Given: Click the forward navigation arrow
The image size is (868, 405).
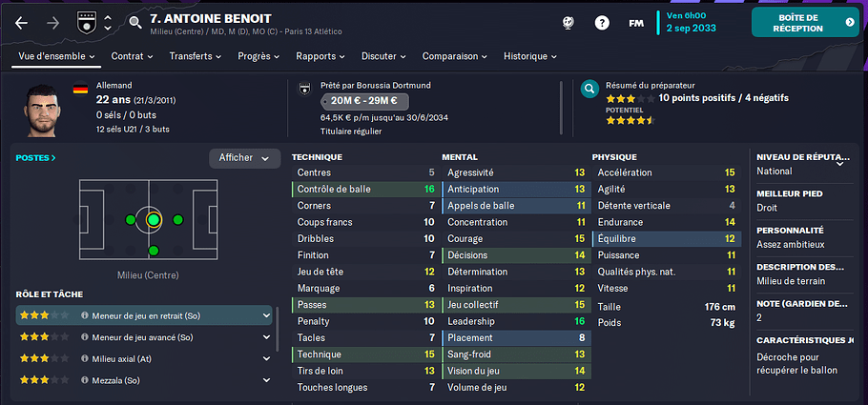Looking at the screenshot, I should (53, 23).
